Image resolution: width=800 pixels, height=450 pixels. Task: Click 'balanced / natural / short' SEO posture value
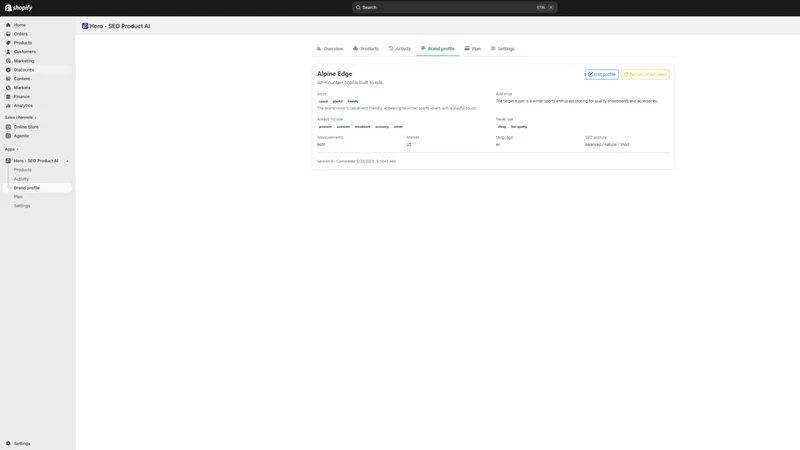click(x=607, y=145)
